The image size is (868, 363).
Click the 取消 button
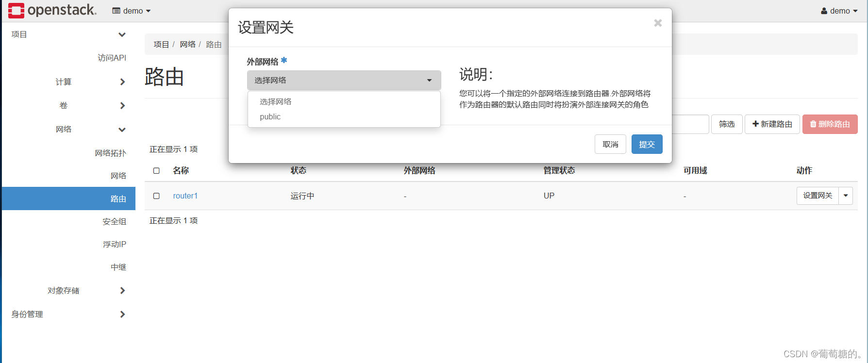[x=610, y=144]
